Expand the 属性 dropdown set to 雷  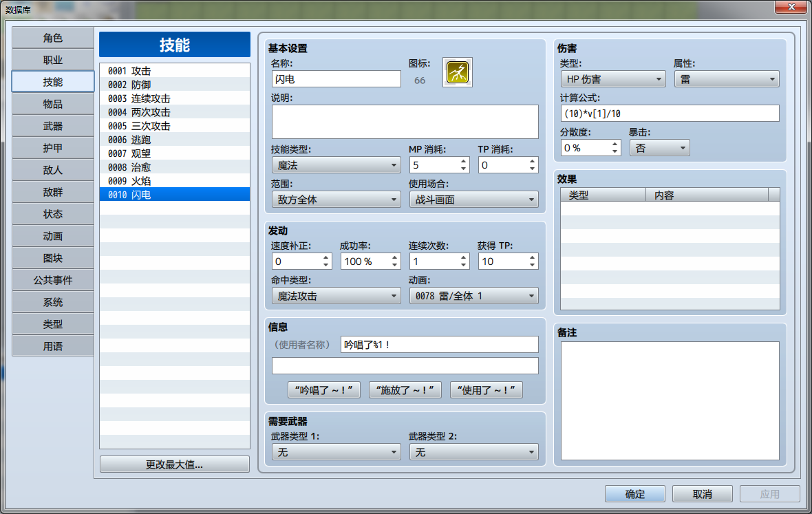point(727,78)
